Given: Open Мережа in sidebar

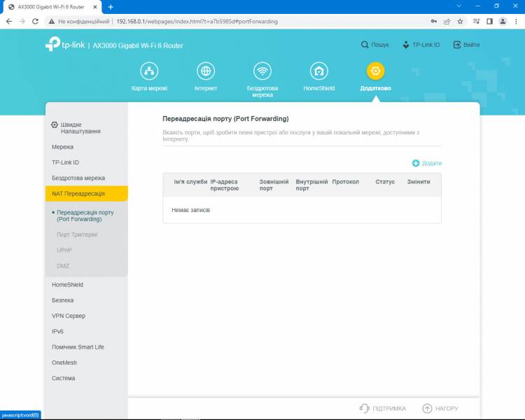Looking at the screenshot, I should [62, 147].
